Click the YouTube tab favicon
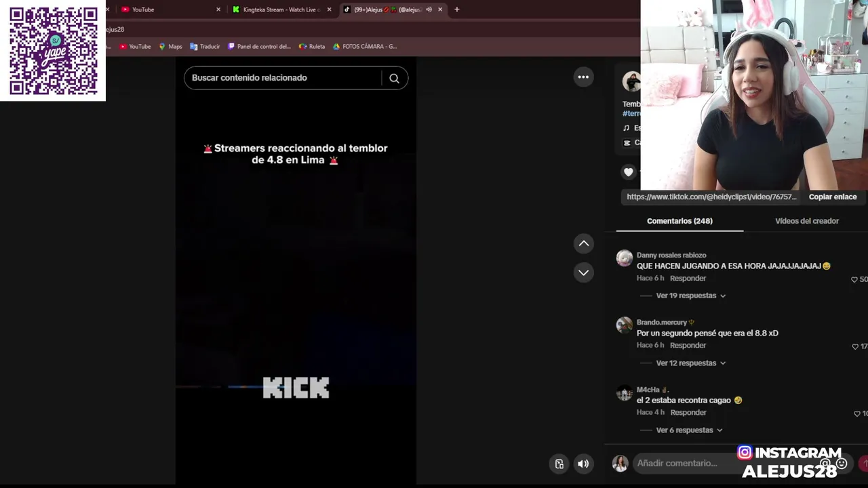The image size is (868, 488). coord(125,9)
